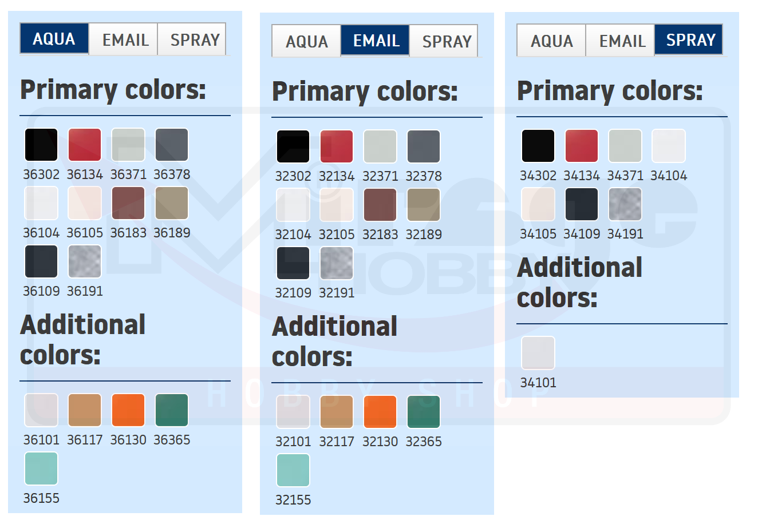
Task: Select the white 34104 spray swatch
Action: pos(669,146)
